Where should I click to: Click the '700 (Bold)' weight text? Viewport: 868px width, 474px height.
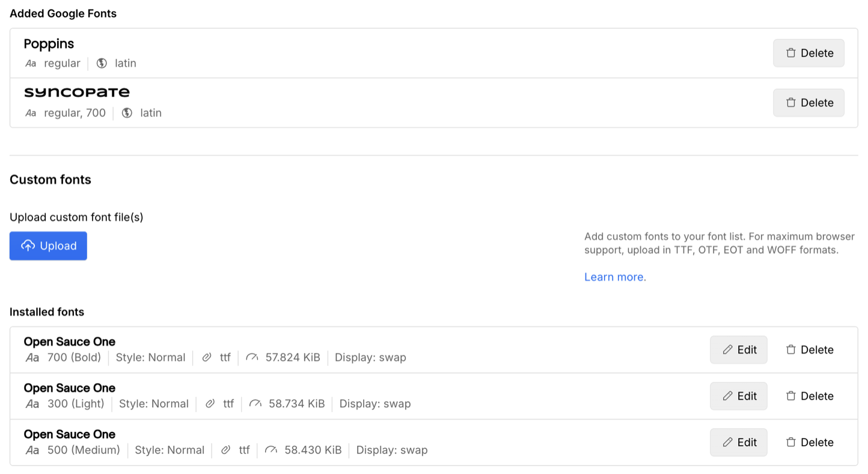pos(75,358)
